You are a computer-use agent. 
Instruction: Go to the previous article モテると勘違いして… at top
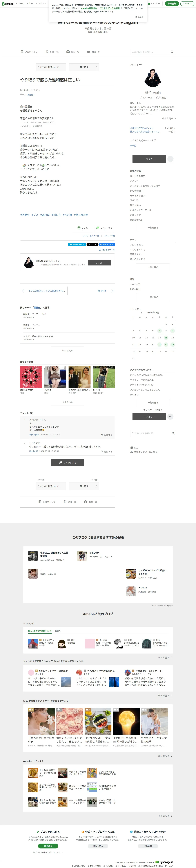51,67
